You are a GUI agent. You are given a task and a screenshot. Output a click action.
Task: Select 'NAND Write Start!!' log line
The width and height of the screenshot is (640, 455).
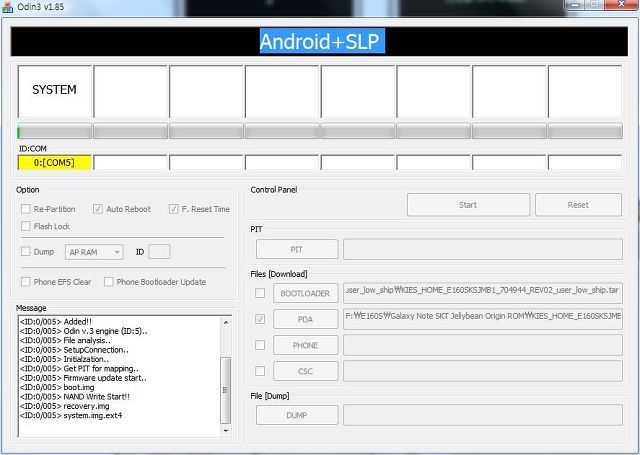pyautogui.click(x=75, y=397)
